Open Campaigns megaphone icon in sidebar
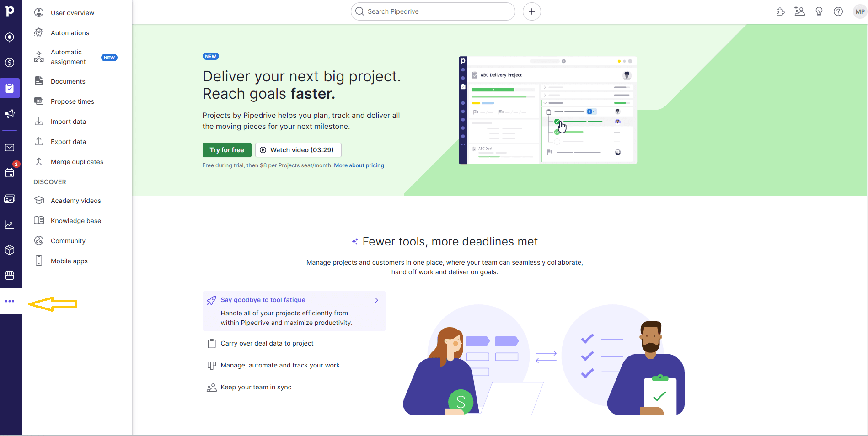The image size is (868, 436). click(x=10, y=114)
